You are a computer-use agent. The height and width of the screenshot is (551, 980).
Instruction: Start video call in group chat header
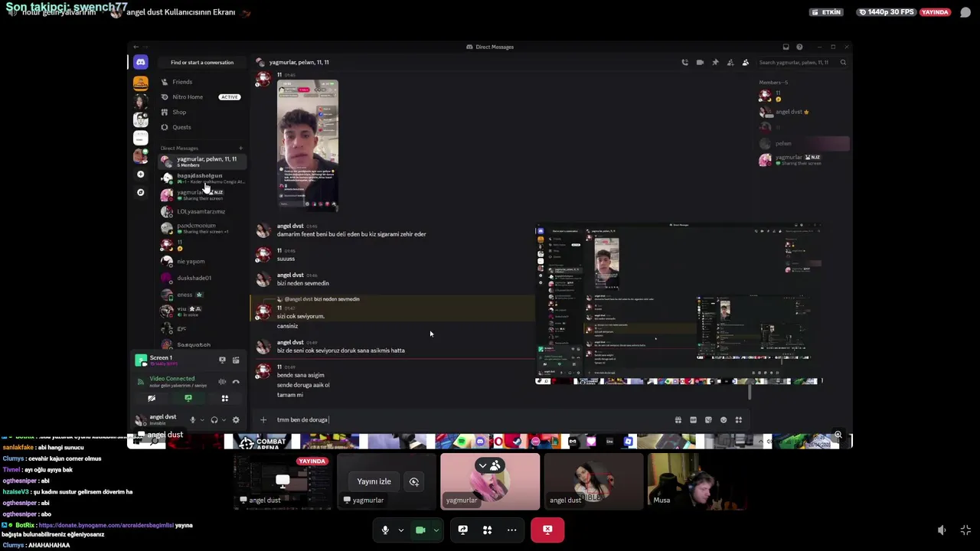click(x=700, y=62)
